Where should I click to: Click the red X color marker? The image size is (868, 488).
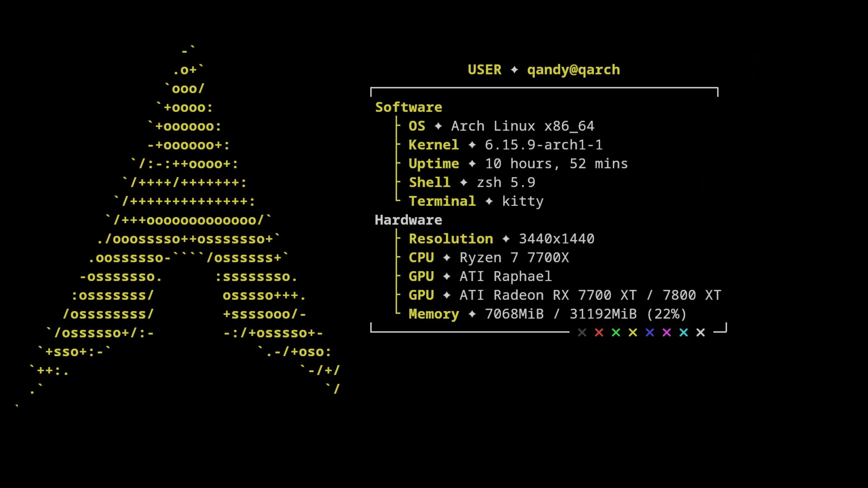click(599, 333)
